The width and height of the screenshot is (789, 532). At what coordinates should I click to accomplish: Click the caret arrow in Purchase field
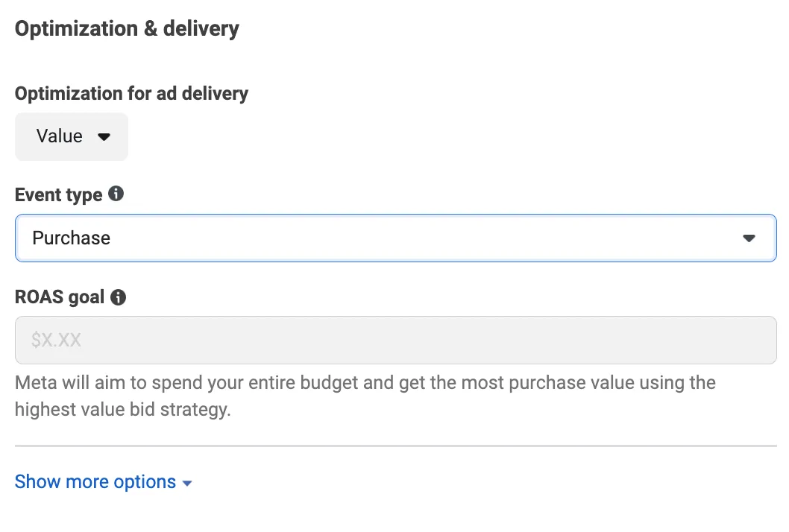tap(749, 238)
